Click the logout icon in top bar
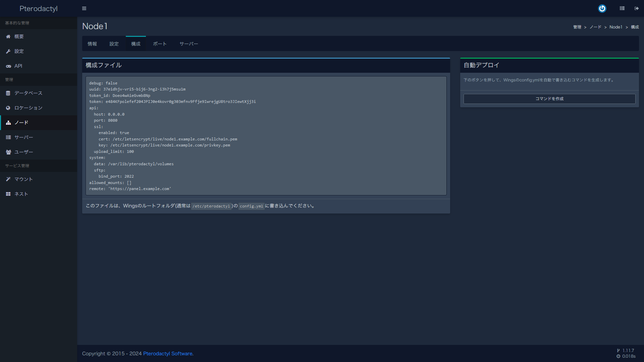 click(637, 8)
